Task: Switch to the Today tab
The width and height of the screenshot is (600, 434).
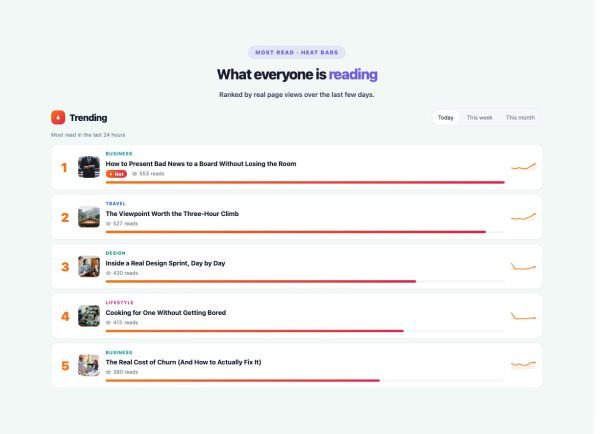Action: tap(445, 117)
